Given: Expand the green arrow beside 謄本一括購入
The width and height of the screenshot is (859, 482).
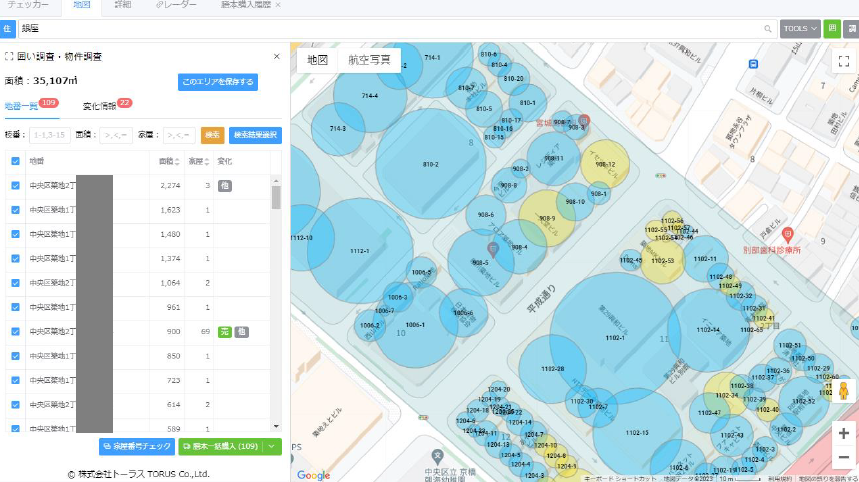Looking at the screenshot, I should coord(273,447).
